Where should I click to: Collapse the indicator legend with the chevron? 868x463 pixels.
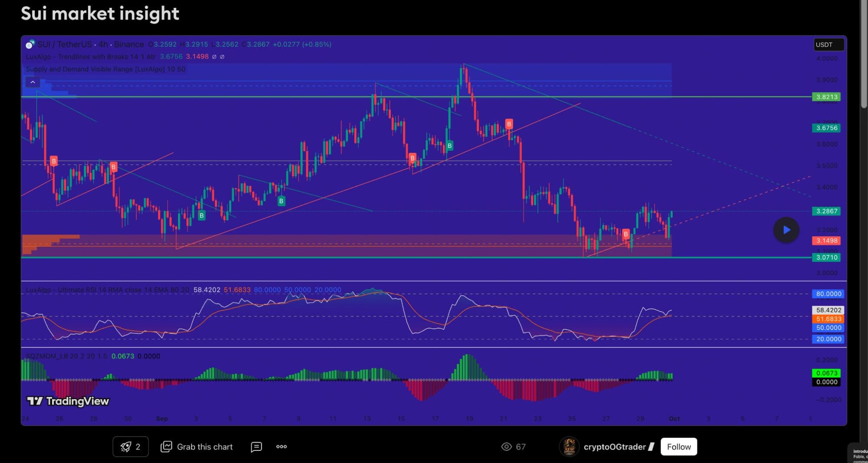pyautogui.click(x=33, y=82)
